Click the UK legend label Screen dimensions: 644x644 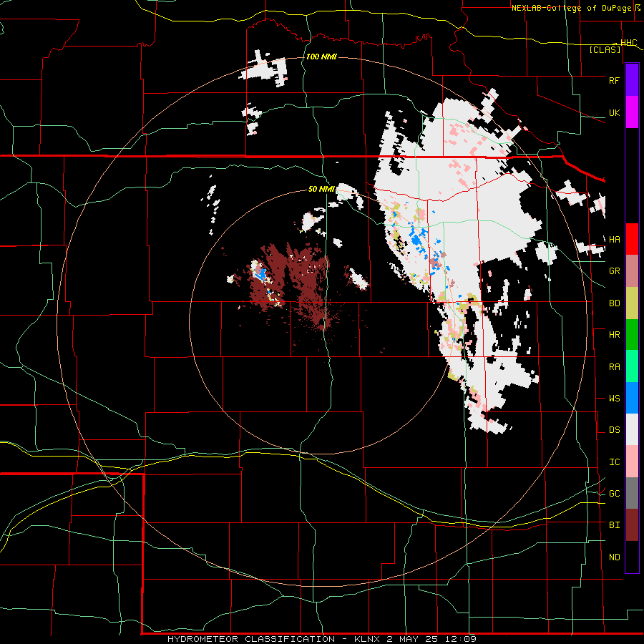[614, 113]
